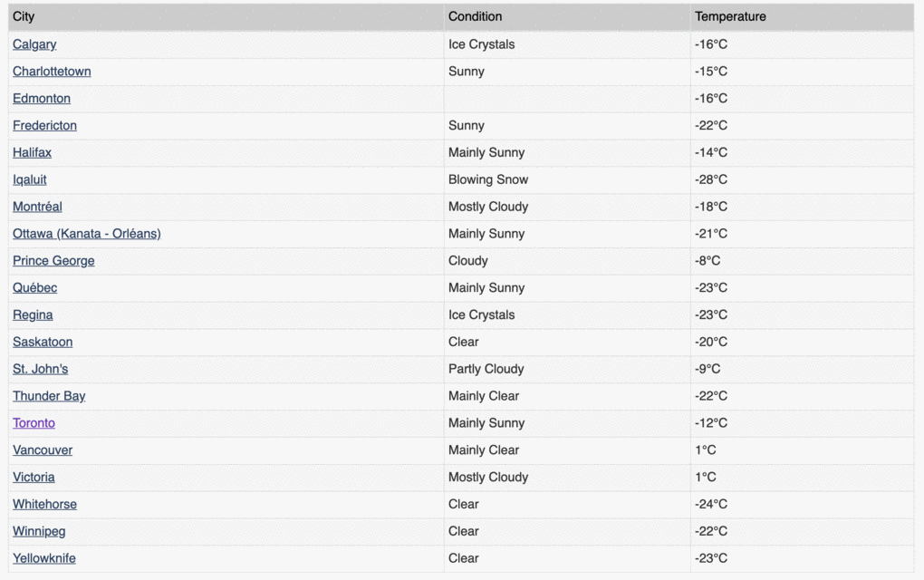The image size is (924, 580).
Task: Select Halifax's Mainly Sunny condition
Action: pos(486,152)
